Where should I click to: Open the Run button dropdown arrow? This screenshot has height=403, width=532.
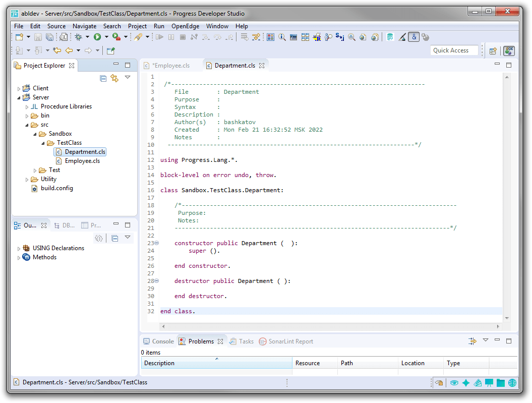point(106,37)
